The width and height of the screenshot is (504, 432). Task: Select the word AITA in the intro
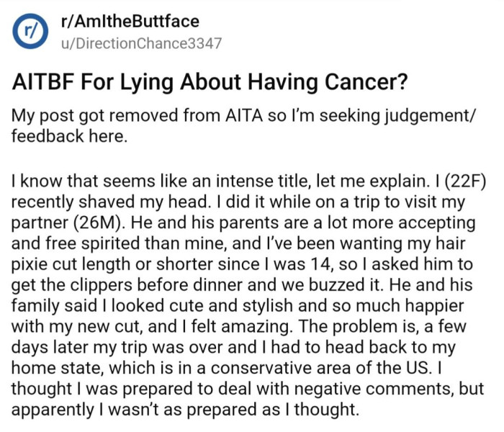[x=244, y=115]
